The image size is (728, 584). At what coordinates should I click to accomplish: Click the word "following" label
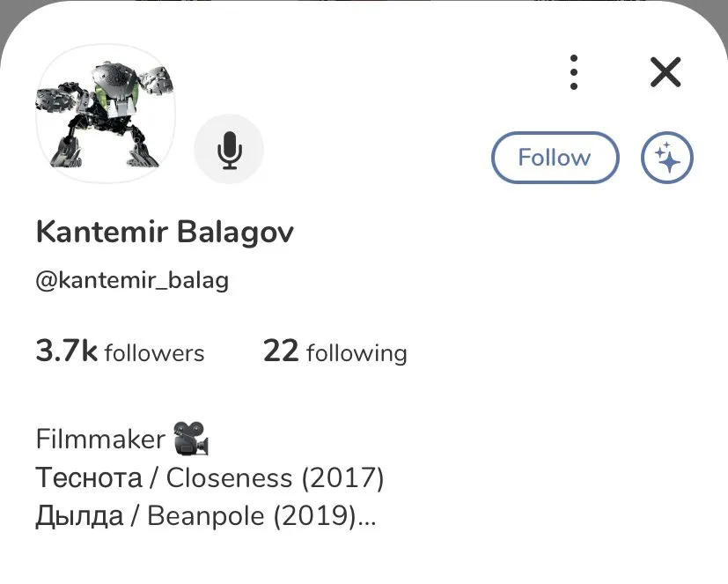coord(357,353)
